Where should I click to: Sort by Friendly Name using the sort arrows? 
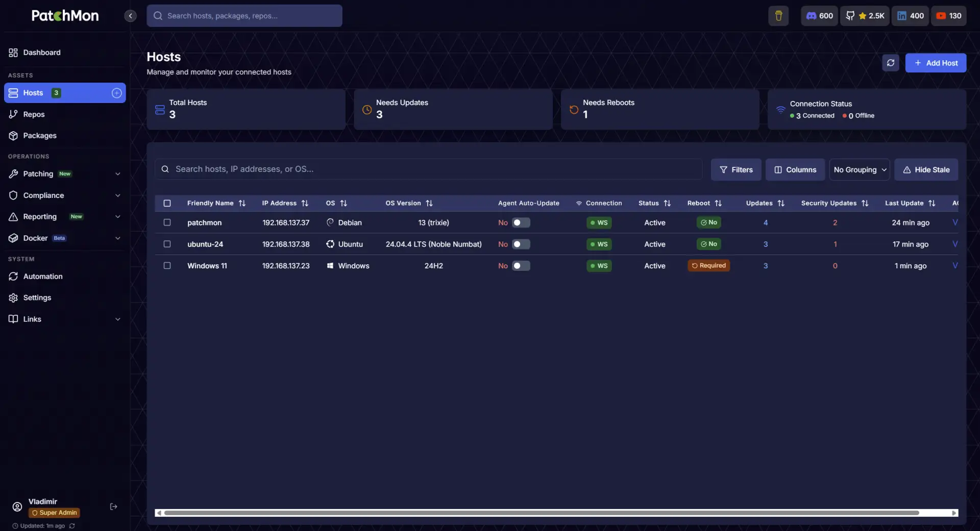point(242,203)
